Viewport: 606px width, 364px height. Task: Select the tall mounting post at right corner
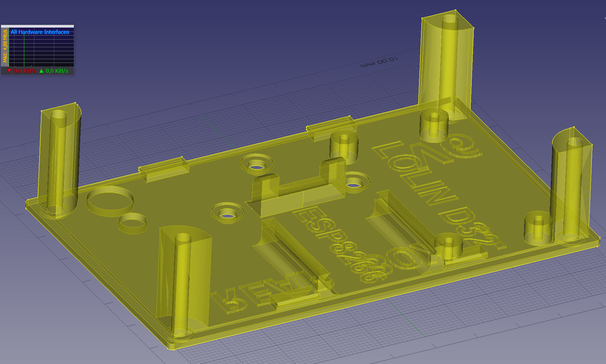[x=570, y=186]
